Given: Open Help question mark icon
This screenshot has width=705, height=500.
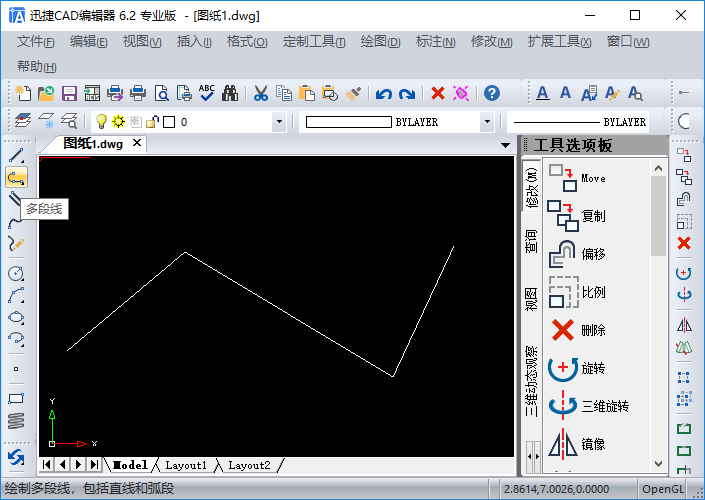Looking at the screenshot, I should (x=492, y=93).
